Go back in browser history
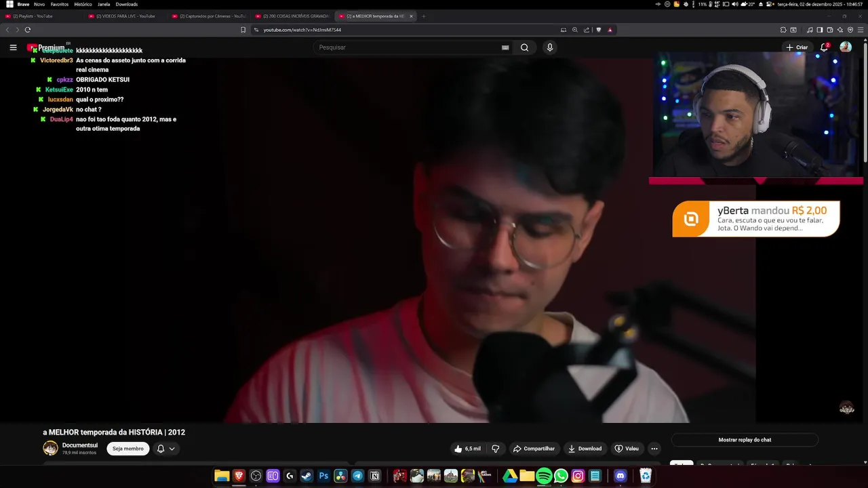Viewport: 868px width, 488px height. tap(7, 30)
